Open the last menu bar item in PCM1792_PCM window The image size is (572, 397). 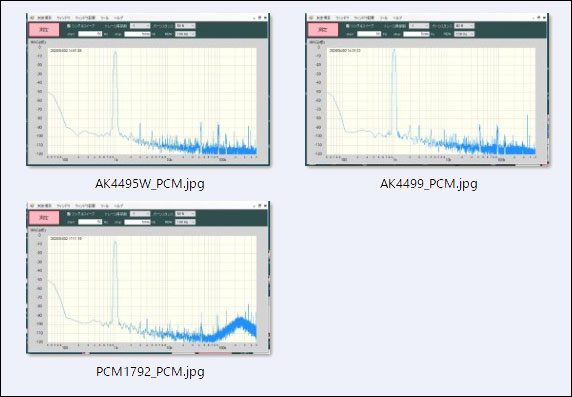coord(119,206)
